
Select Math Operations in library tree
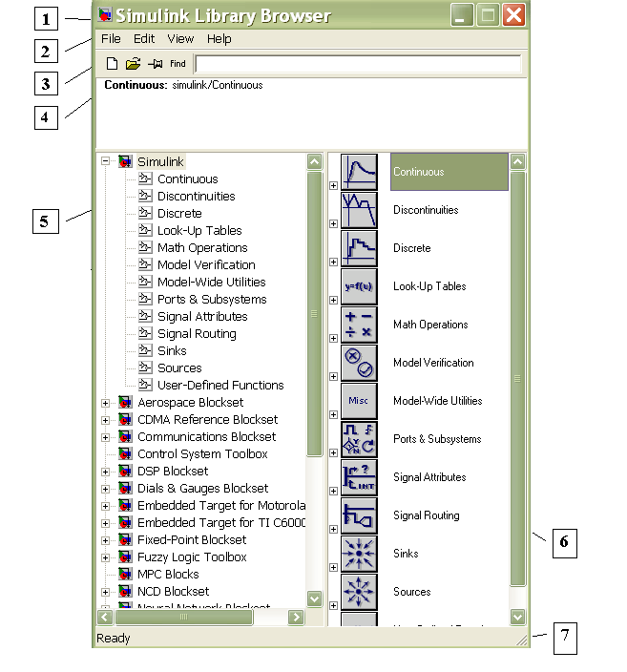[x=202, y=248]
